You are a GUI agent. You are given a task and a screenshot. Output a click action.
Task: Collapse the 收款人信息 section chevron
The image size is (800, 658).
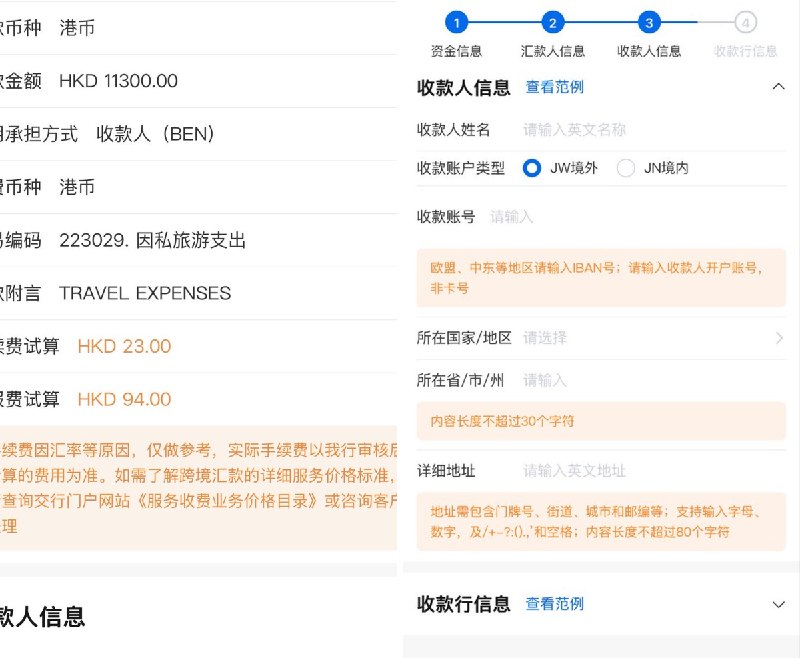coord(779,87)
